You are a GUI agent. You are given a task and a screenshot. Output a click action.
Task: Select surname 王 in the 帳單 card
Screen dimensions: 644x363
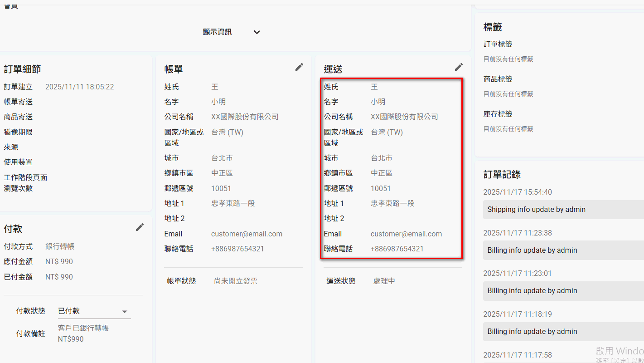[215, 87]
